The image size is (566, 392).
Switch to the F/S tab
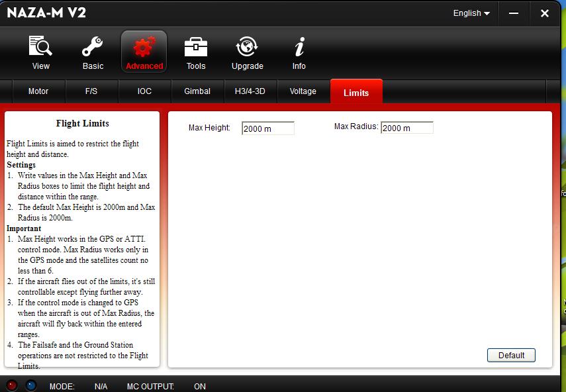[x=91, y=91]
